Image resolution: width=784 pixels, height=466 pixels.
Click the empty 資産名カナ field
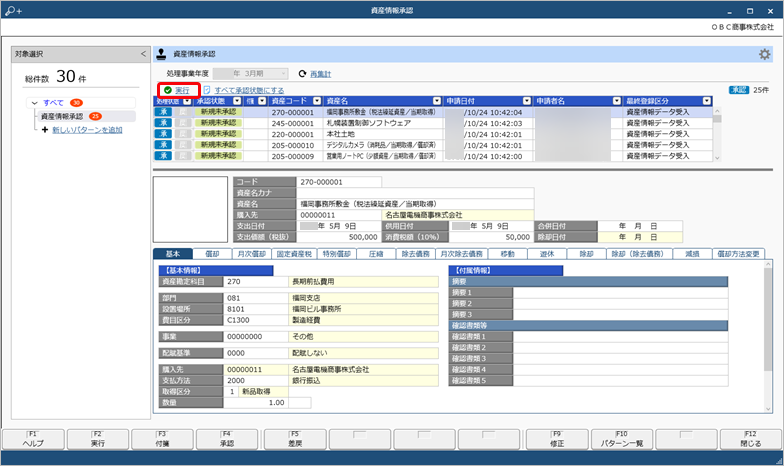[415, 193]
